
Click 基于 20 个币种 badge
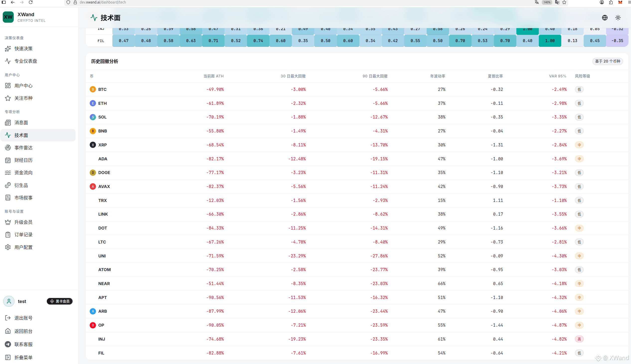(x=608, y=61)
